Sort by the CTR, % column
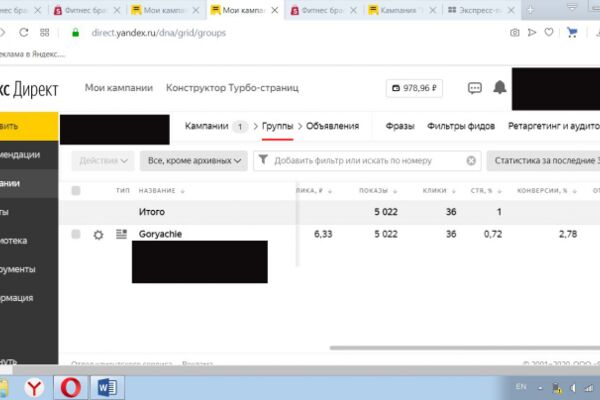 [486, 191]
